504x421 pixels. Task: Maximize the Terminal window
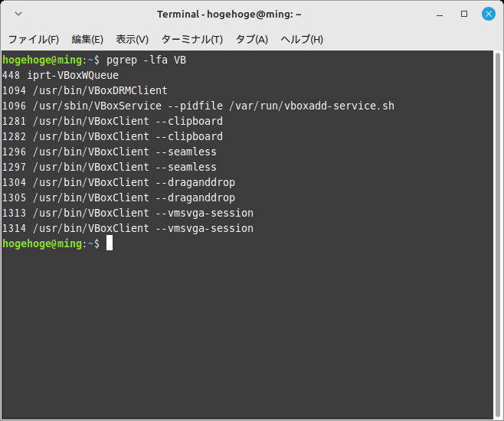(x=464, y=14)
